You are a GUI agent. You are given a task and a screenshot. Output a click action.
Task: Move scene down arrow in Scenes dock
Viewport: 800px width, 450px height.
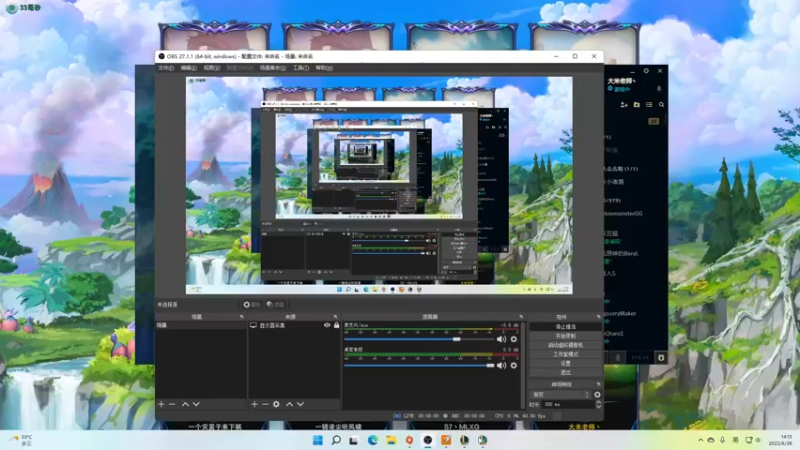(x=196, y=404)
